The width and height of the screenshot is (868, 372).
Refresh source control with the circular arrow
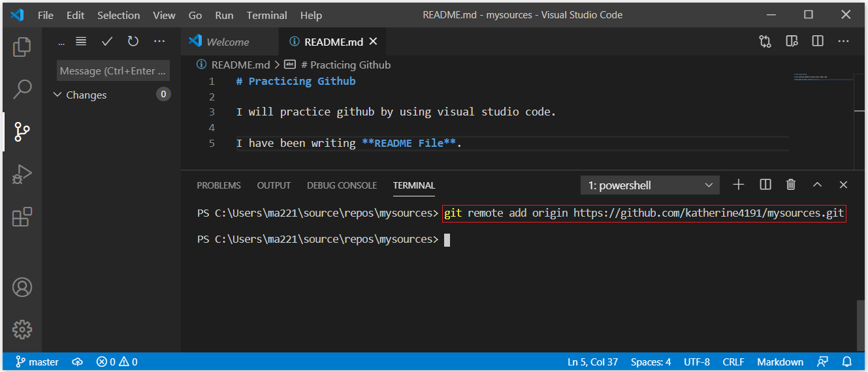tap(133, 41)
